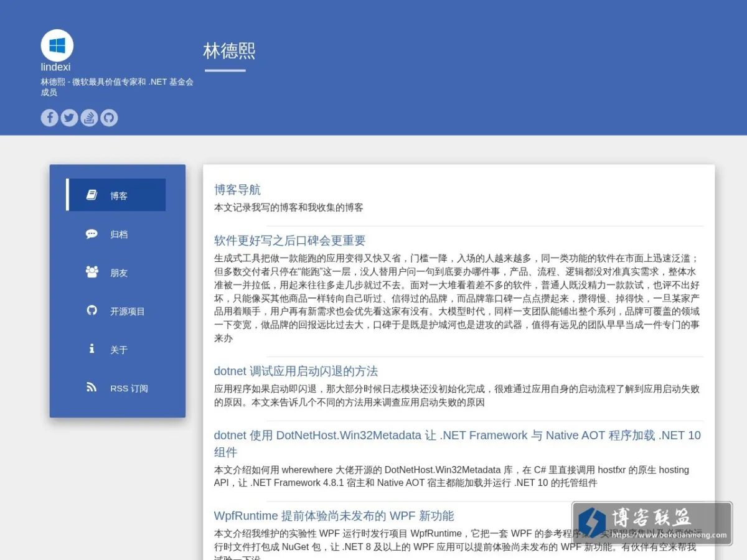The width and height of the screenshot is (747, 560).
Task: Click the 本文记录我写的博客 summary text
Action: tap(289, 207)
